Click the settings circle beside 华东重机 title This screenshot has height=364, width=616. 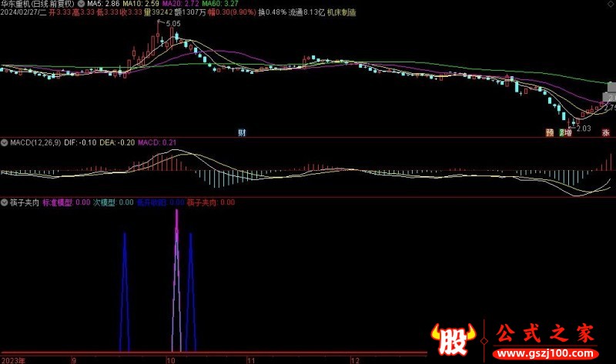(x=82, y=4)
